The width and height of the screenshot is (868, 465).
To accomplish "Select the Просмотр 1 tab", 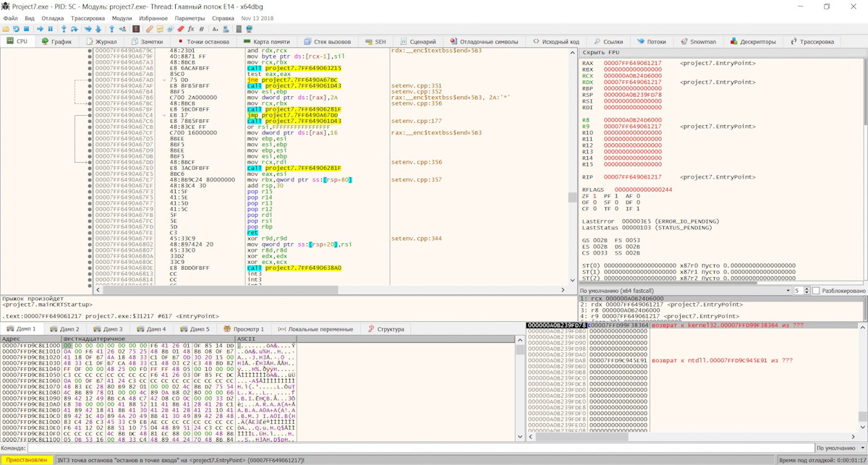I will [243, 329].
